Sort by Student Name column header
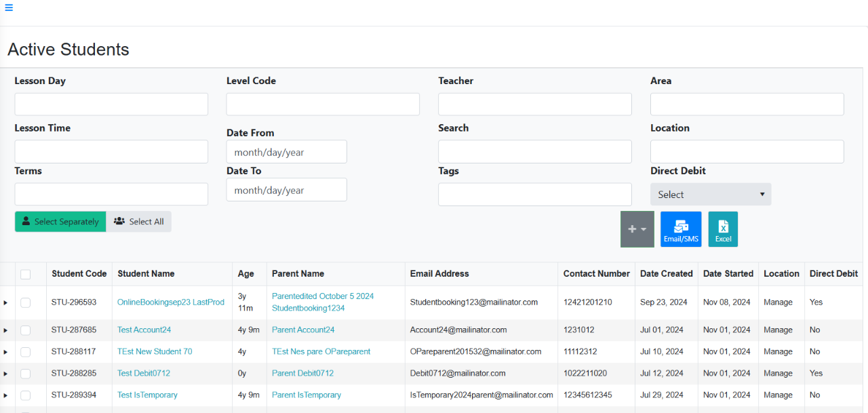868x413 pixels. pos(146,274)
